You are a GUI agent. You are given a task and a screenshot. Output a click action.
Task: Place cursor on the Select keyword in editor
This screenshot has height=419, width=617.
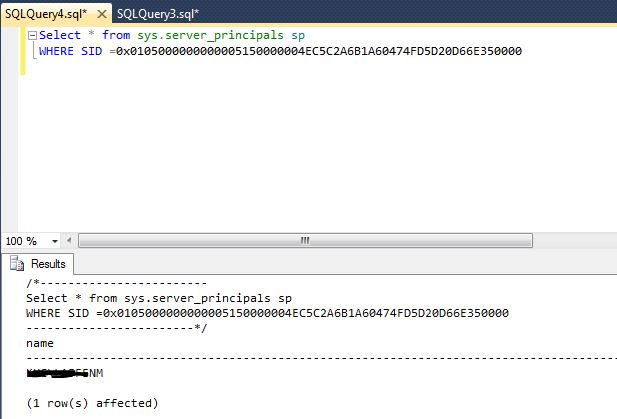click(x=59, y=35)
